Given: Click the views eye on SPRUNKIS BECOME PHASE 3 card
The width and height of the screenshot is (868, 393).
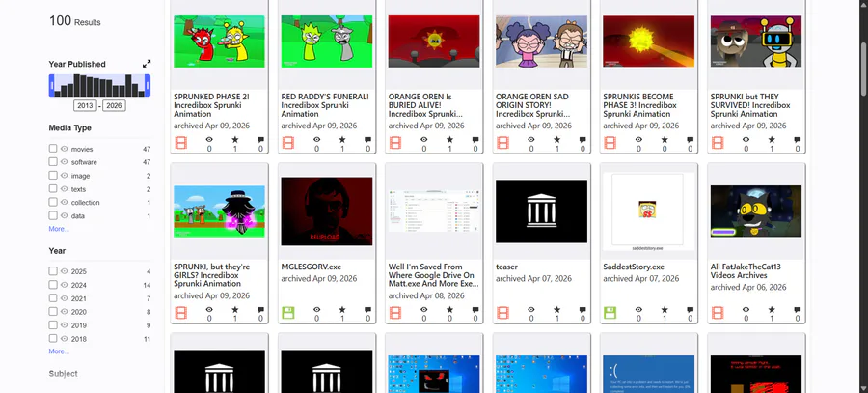Looking at the screenshot, I should click(x=638, y=140).
